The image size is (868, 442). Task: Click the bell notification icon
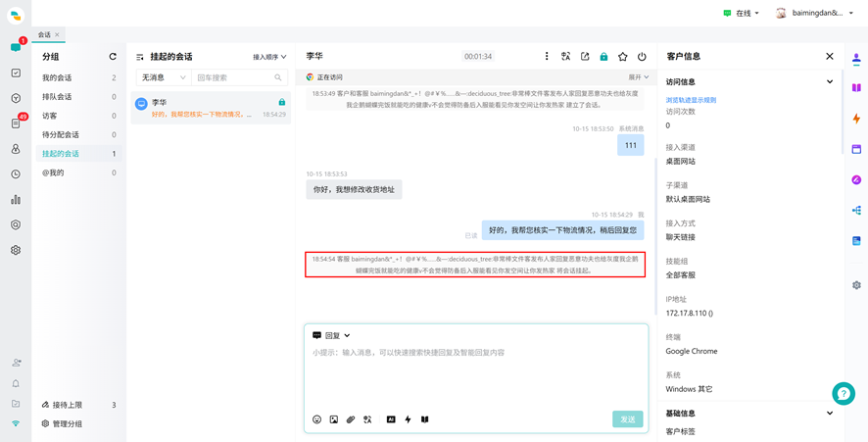(x=16, y=383)
